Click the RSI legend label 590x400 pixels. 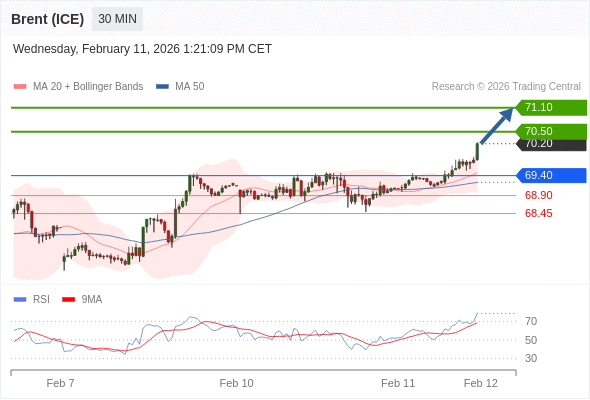pos(41,300)
